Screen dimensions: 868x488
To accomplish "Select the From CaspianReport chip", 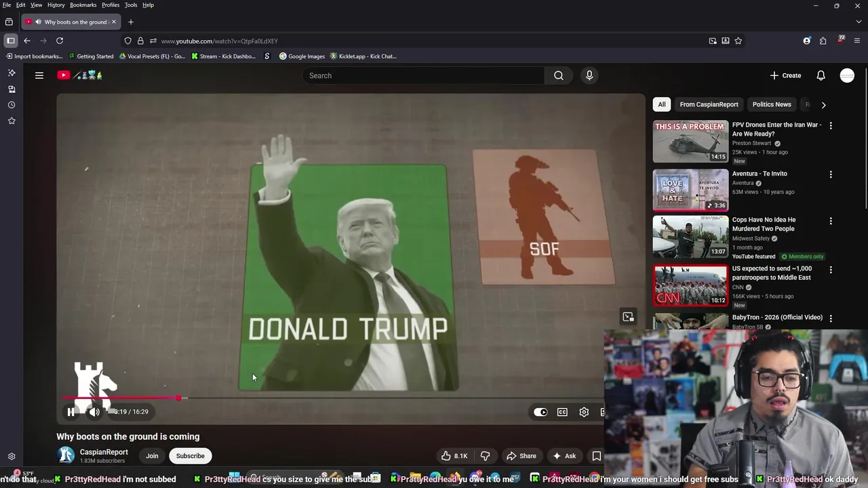I will pos(709,104).
